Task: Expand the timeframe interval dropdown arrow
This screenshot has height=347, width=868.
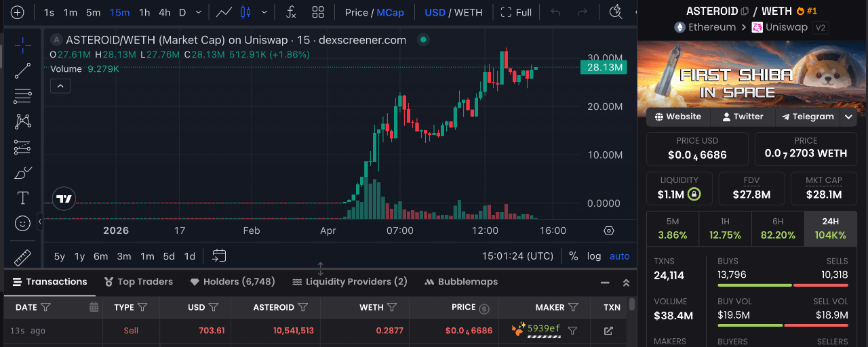Action: pos(198,12)
